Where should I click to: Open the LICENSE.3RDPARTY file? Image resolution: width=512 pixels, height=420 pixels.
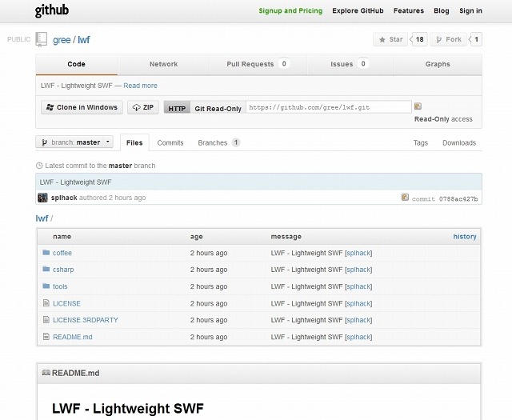click(x=86, y=320)
